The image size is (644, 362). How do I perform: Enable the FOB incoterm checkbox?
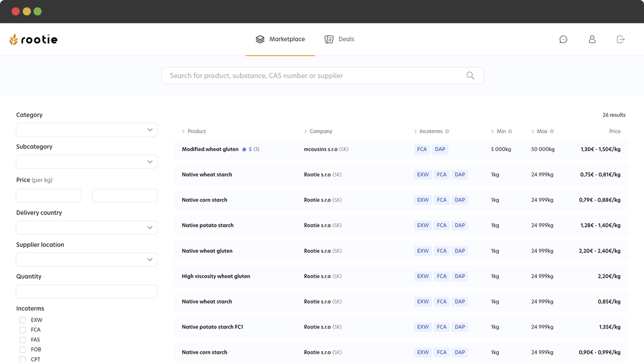pos(23,350)
